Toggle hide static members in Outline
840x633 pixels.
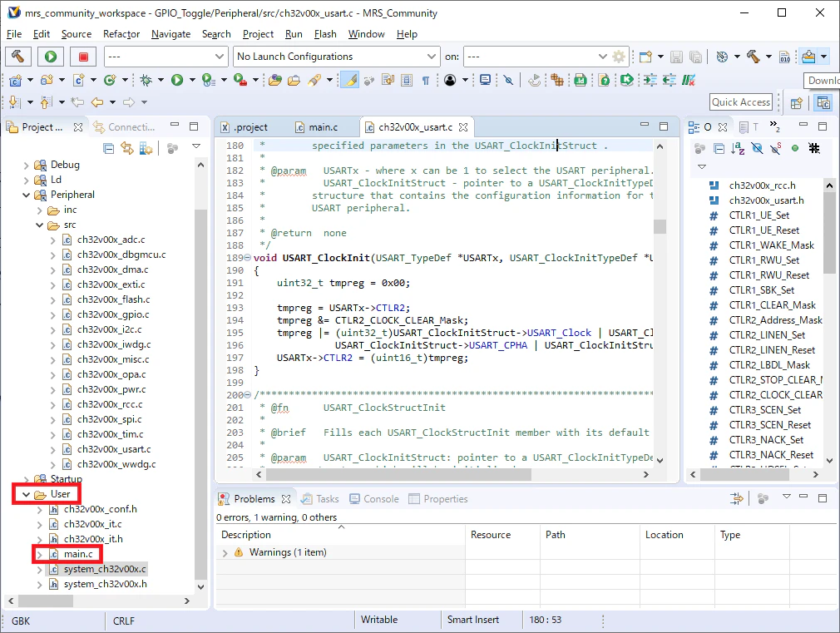[x=775, y=148]
